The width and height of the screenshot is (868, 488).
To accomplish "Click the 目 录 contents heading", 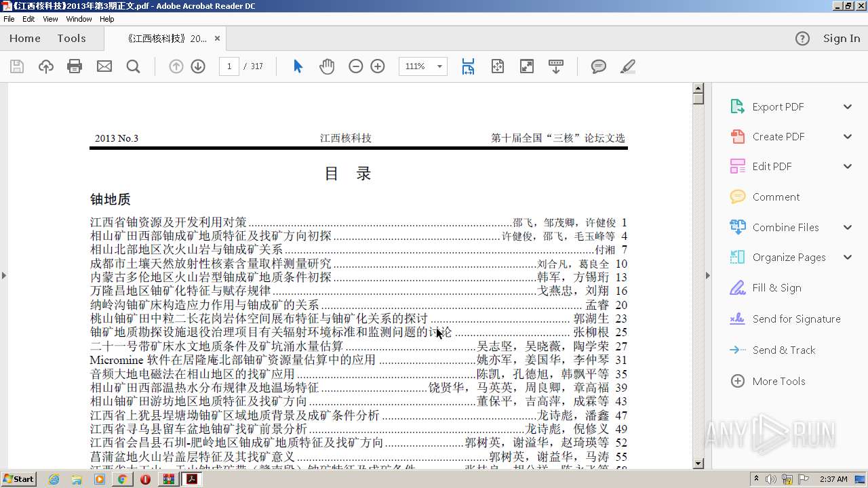I will [x=348, y=174].
